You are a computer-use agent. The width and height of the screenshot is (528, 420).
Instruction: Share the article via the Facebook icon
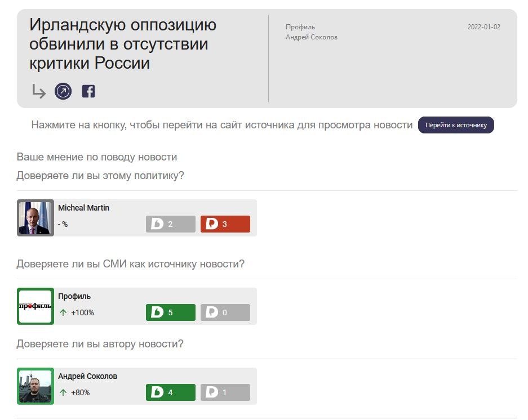[88, 91]
